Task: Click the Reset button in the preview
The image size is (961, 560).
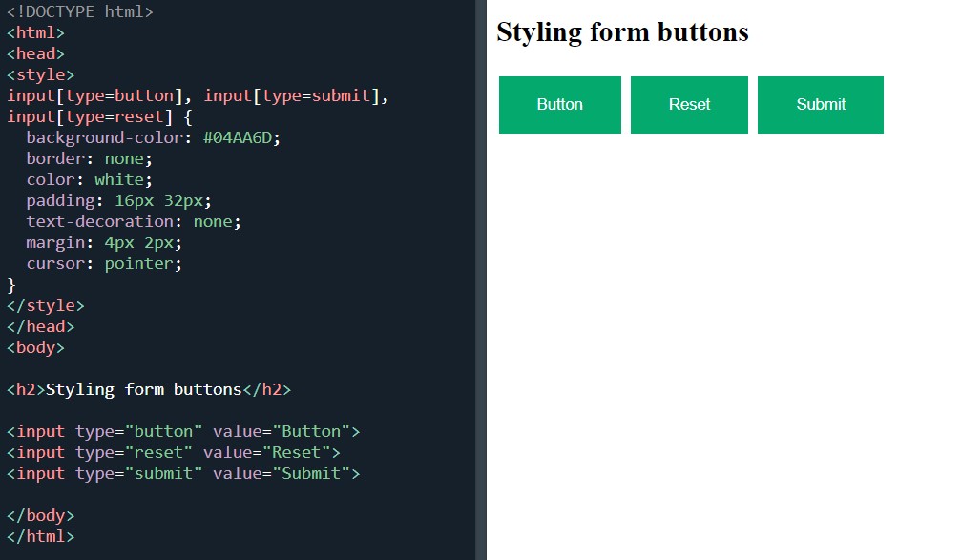Action: point(689,104)
